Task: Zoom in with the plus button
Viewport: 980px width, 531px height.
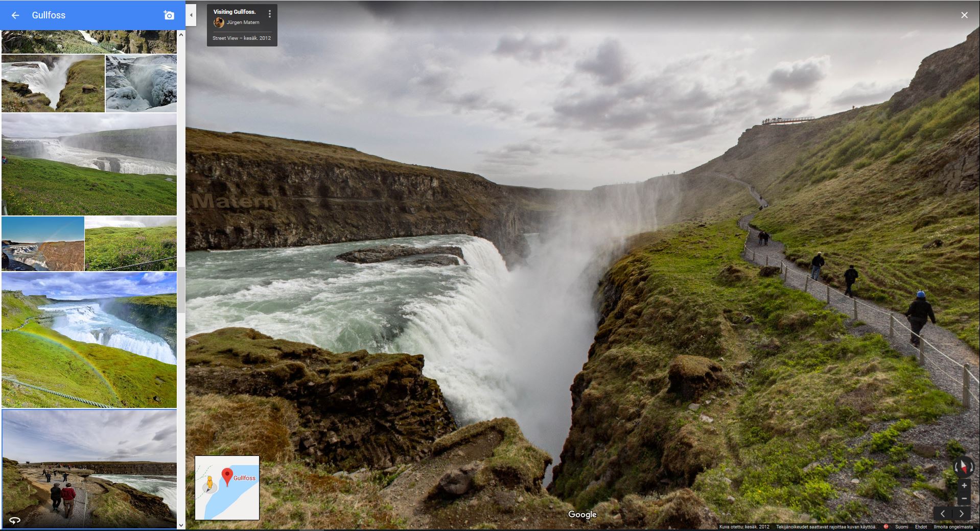Action: tap(964, 486)
